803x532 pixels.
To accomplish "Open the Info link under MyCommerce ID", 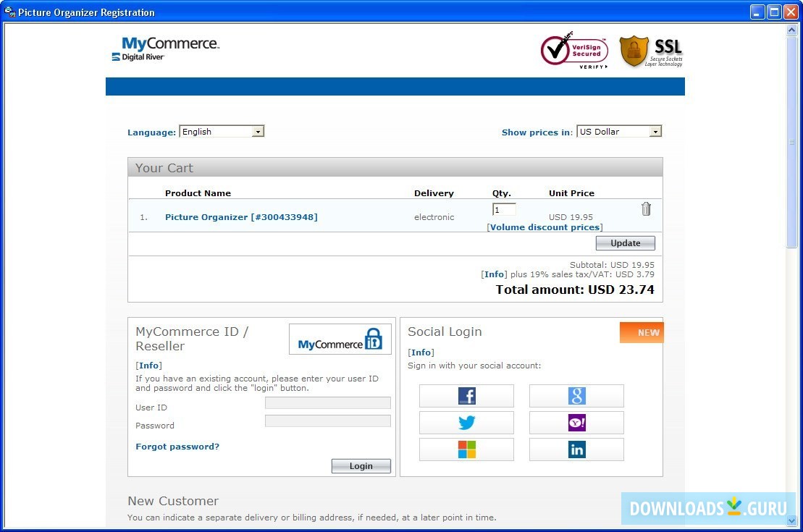I will pos(149,366).
